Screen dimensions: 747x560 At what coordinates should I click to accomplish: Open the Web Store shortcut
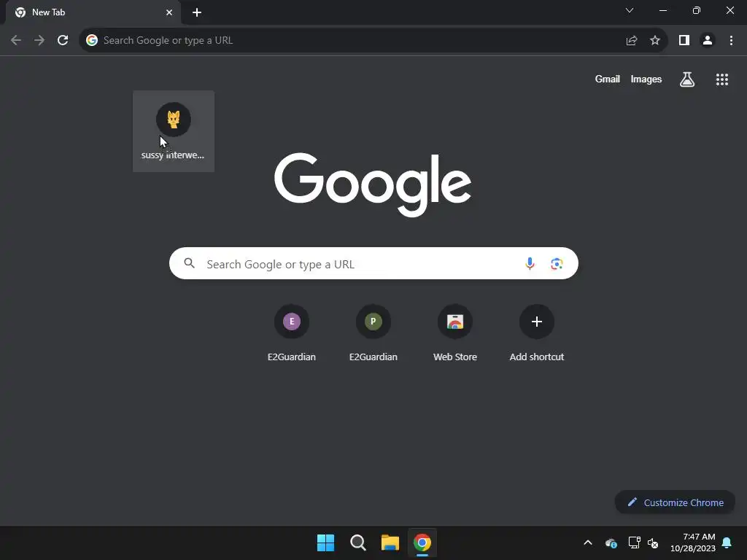pos(455,322)
